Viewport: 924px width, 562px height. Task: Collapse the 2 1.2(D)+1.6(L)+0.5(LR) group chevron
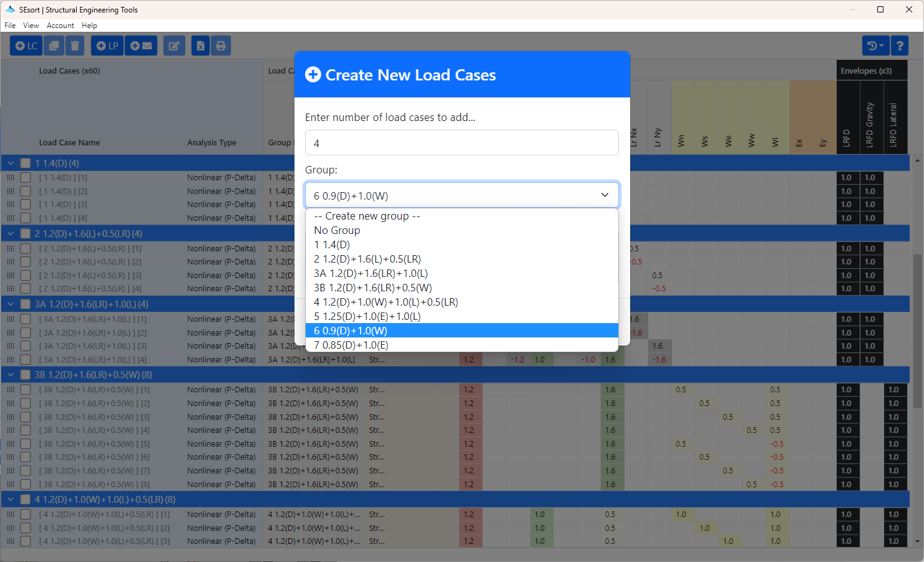[x=11, y=233]
